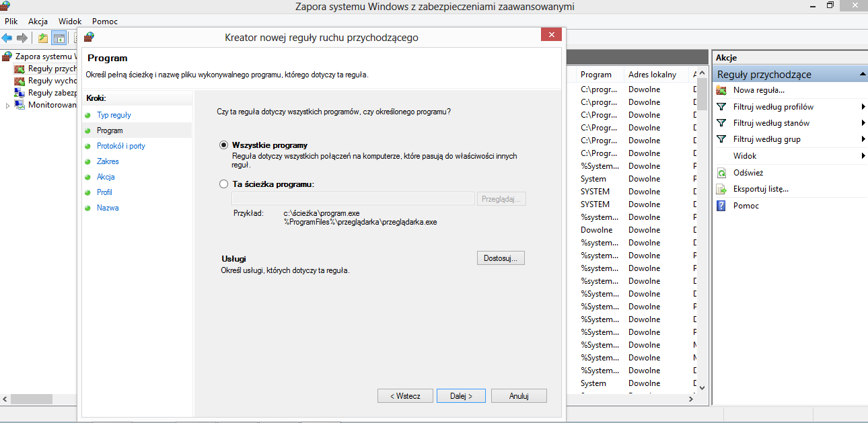Go to the Protokół i porty step
This screenshot has width=868, height=423.
(x=121, y=146)
